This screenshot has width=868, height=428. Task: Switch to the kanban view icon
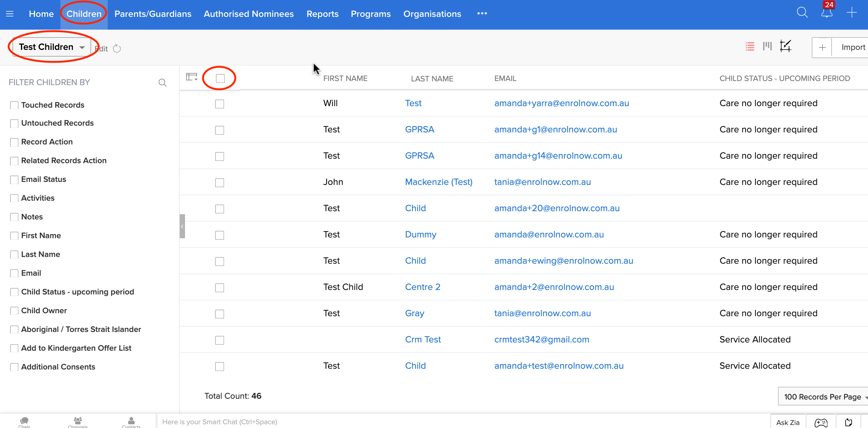pyautogui.click(x=767, y=47)
